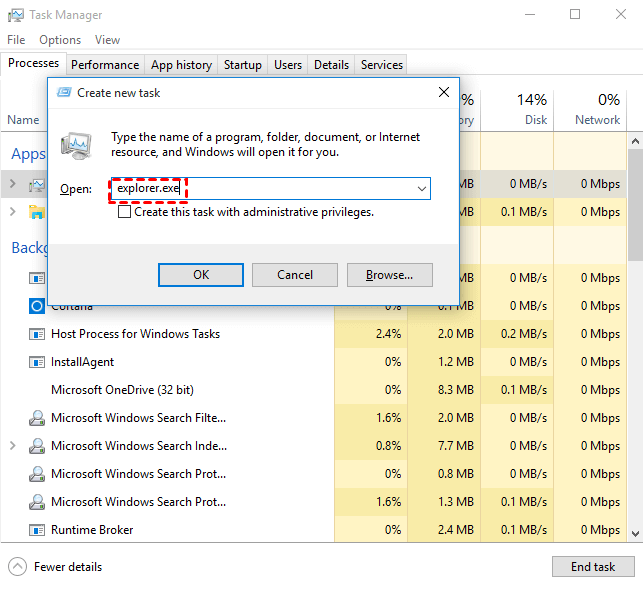Click the Host Process for Windows Tasks icon
This screenshot has height=591, width=643.
pyautogui.click(x=36, y=334)
